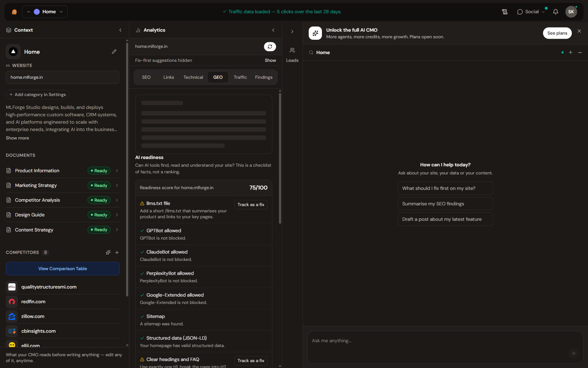588x368 pixels.
Task: Add a competitor with plus icon
Action: pyautogui.click(x=117, y=252)
